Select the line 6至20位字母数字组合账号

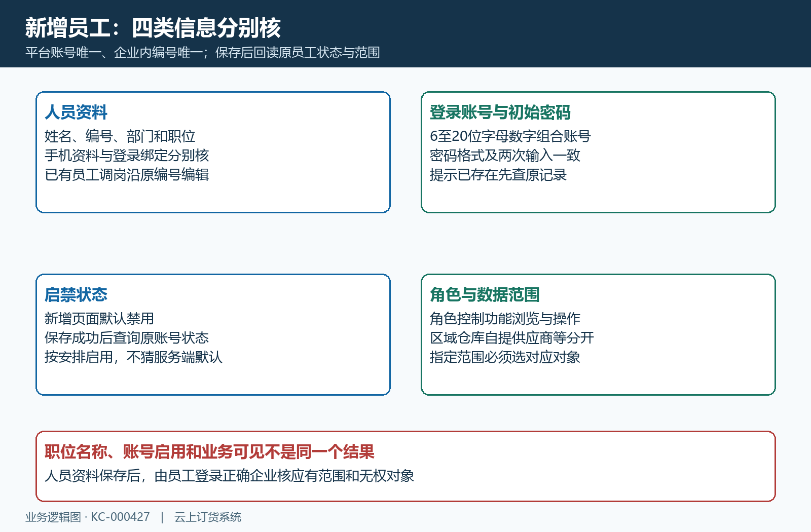click(510, 136)
